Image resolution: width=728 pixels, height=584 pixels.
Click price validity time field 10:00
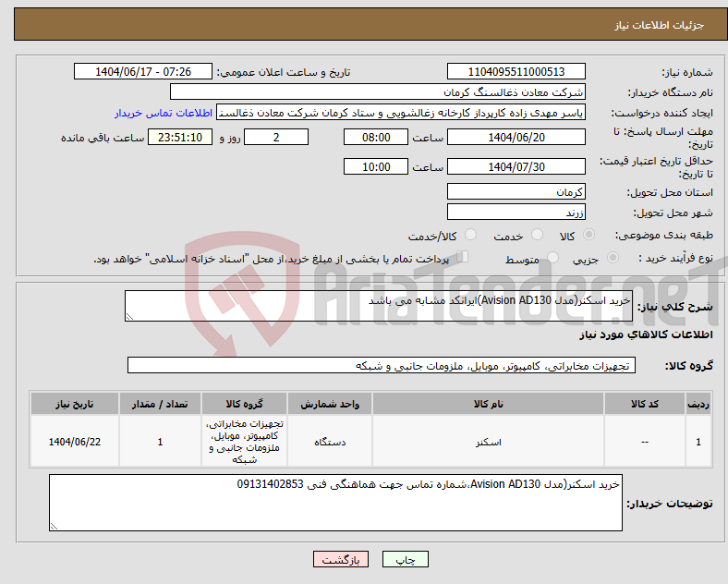pyautogui.click(x=376, y=166)
